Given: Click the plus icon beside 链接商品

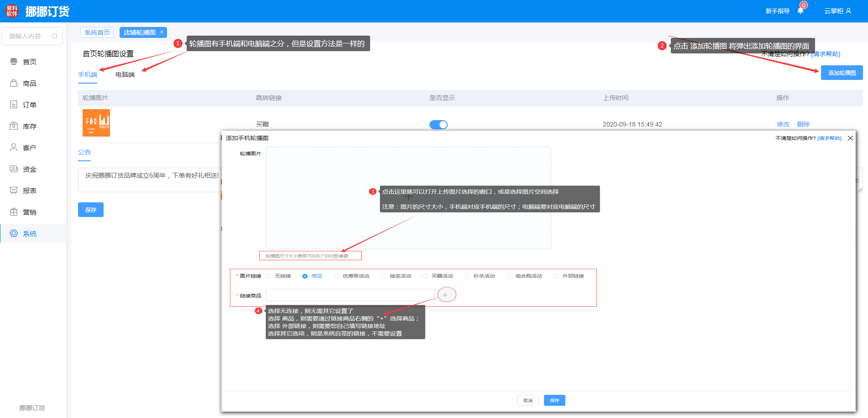Looking at the screenshot, I should (445, 295).
